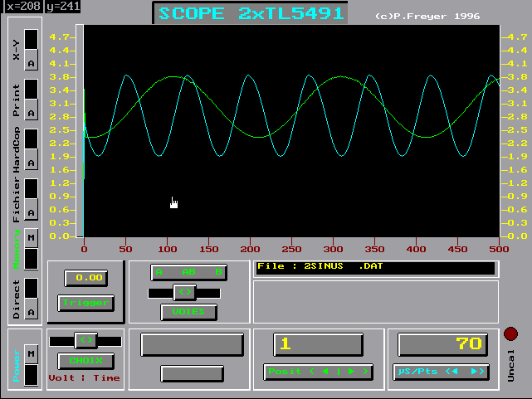Click the Memory label in the left sidebar
Screen dimensions: 532x399
click(x=16, y=249)
